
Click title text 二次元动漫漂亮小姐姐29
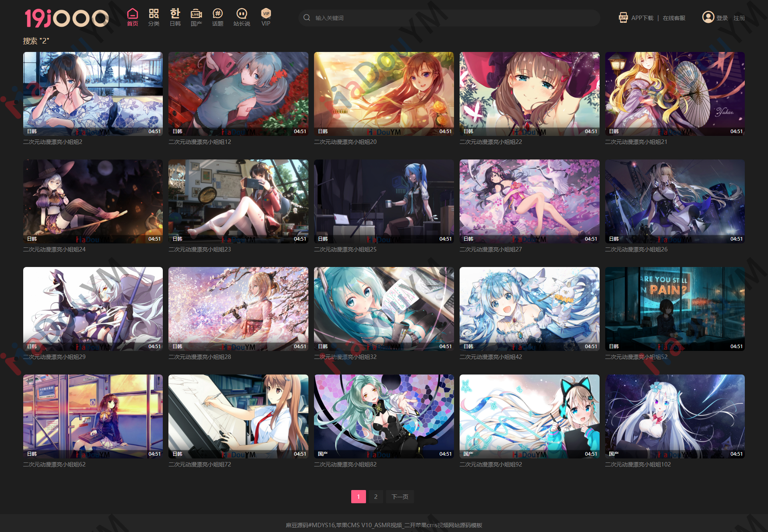[54, 357]
